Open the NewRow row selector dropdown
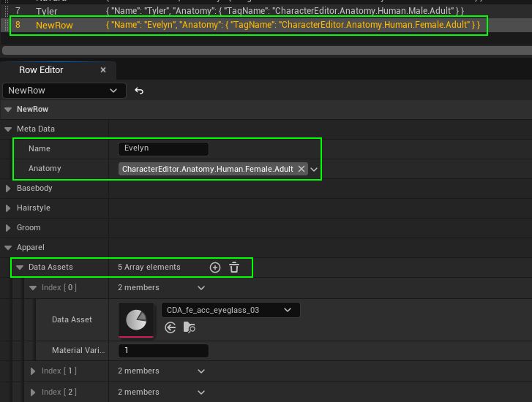The height and width of the screenshot is (402, 532). [64, 91]
